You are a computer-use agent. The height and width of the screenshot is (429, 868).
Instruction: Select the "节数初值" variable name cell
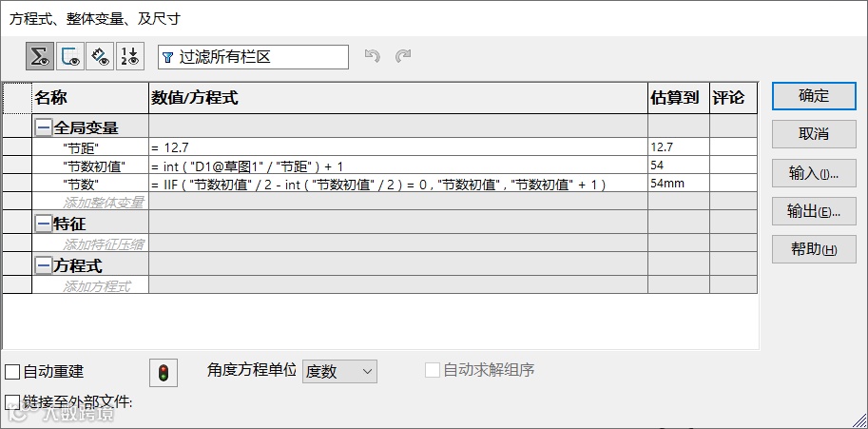pos(90,166)
